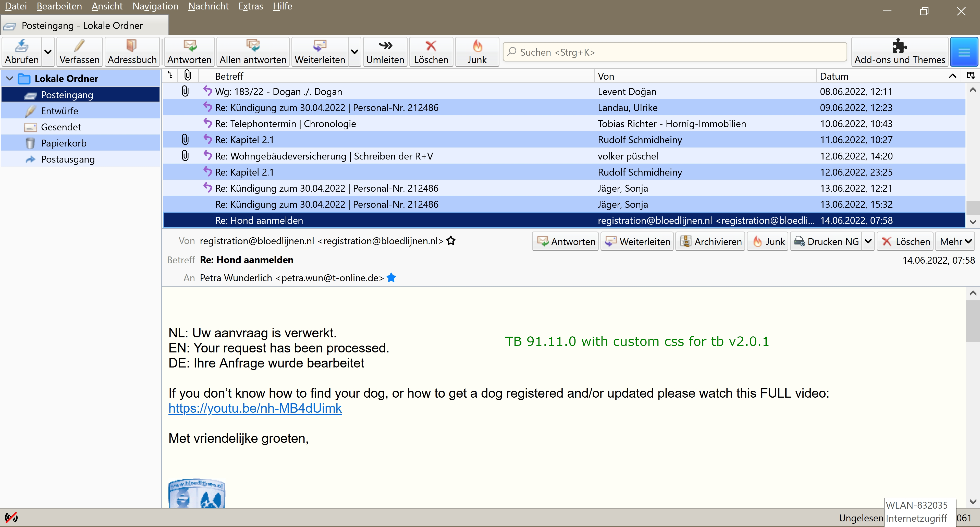
Task: Click the status bar online/offline indicator icon
Action: [x=11, y=518]
